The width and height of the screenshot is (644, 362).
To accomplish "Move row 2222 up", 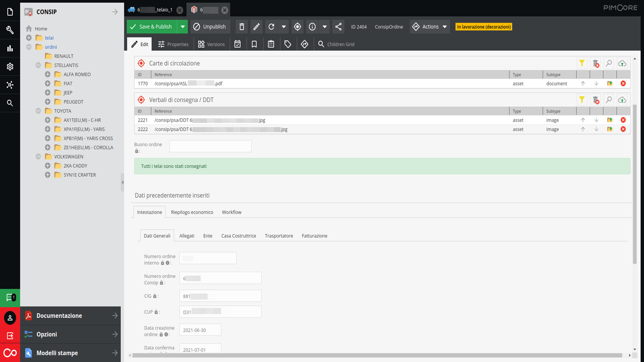I will (583, 129).
